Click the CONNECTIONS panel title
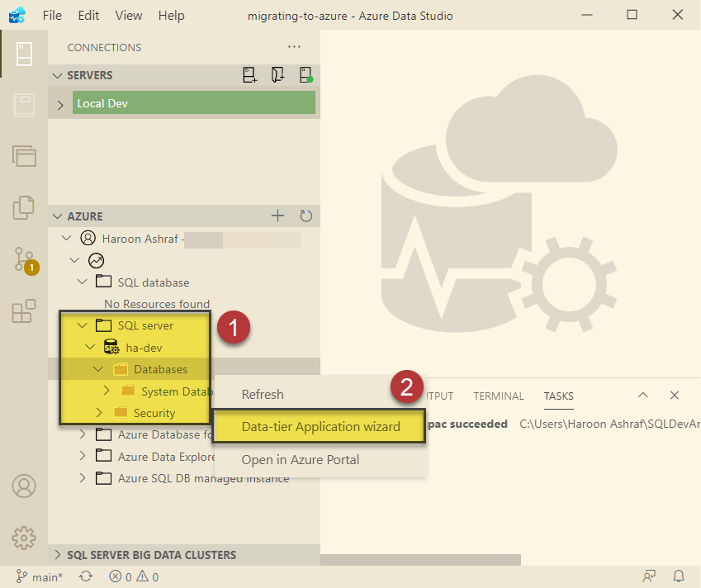Screen dimensions: 701x588 point(104,47)
